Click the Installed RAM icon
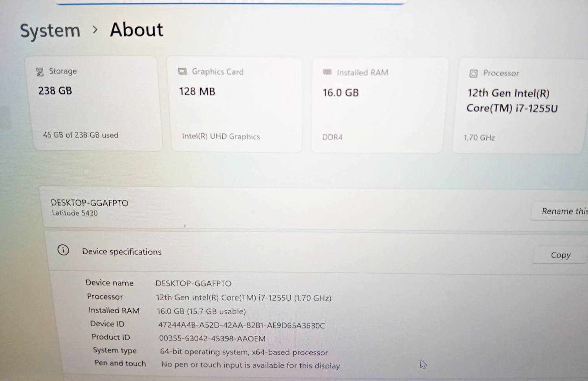The width and height of the screenshot is (588, 381). click(327, 72)
